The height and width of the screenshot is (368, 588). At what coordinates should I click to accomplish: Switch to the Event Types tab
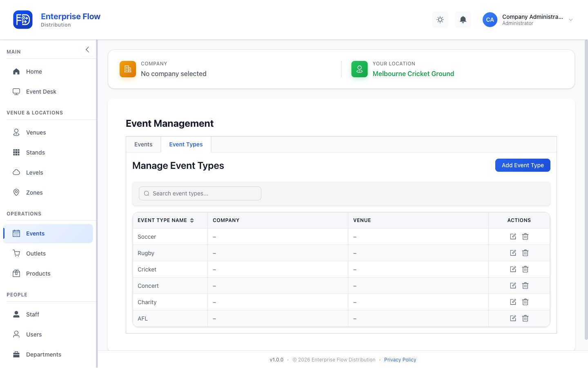(x=186, y=144)
